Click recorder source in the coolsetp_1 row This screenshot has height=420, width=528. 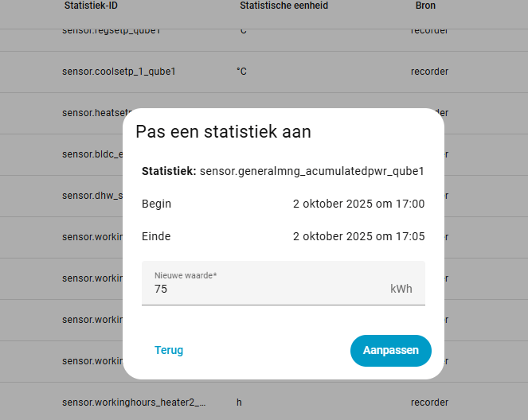[x=429, y=72]
